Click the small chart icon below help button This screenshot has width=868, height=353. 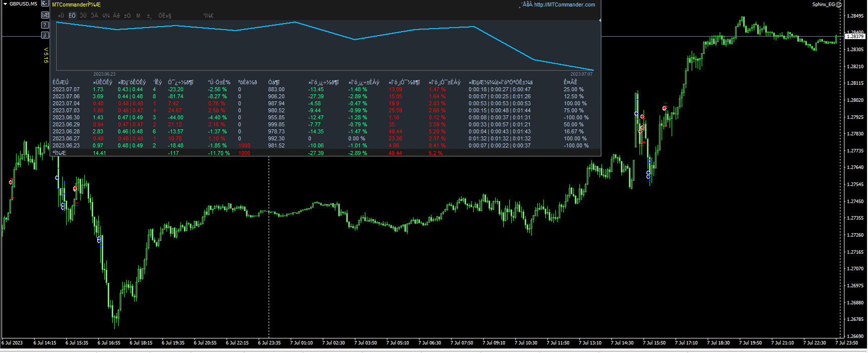45,35
